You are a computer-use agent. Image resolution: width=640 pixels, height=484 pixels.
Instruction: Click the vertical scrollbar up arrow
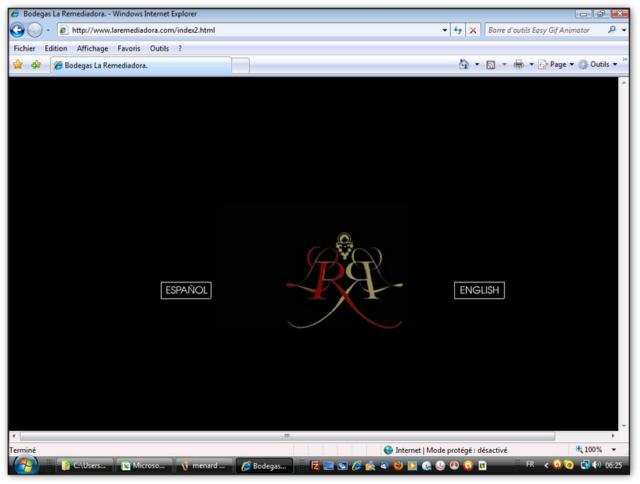tap(624, 82)
